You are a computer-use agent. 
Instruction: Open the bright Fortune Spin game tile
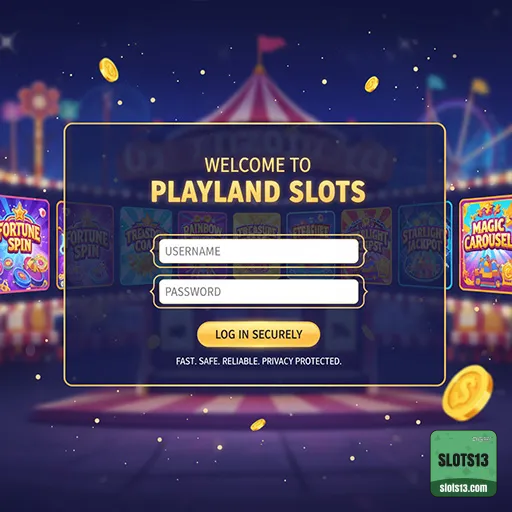24,245
